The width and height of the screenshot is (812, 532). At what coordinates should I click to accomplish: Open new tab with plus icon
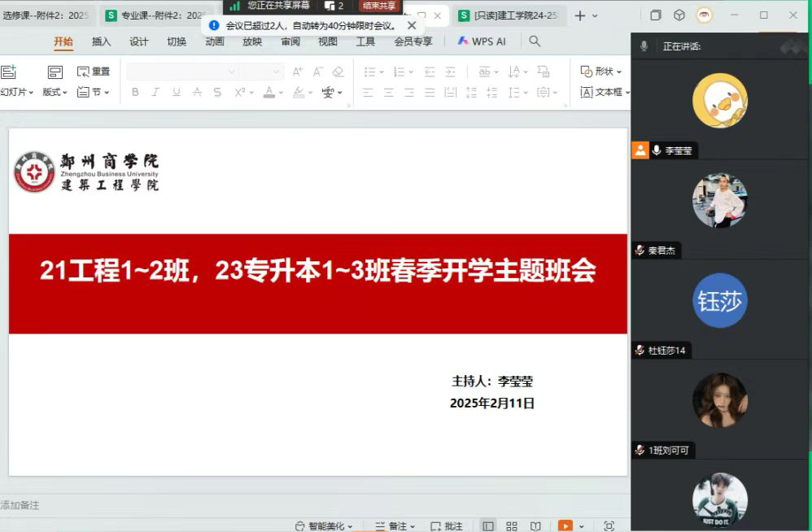pos(580,15)
